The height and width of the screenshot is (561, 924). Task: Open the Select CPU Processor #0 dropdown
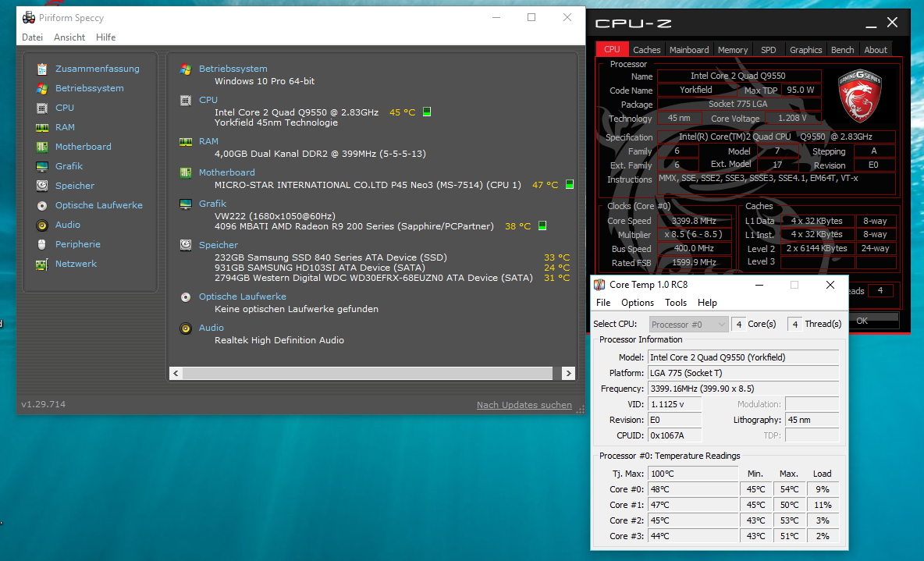689,324
